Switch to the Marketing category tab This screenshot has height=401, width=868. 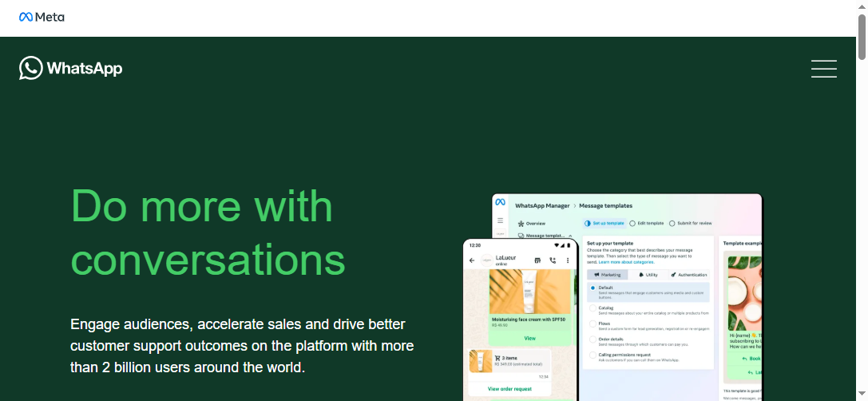point(607,275)
